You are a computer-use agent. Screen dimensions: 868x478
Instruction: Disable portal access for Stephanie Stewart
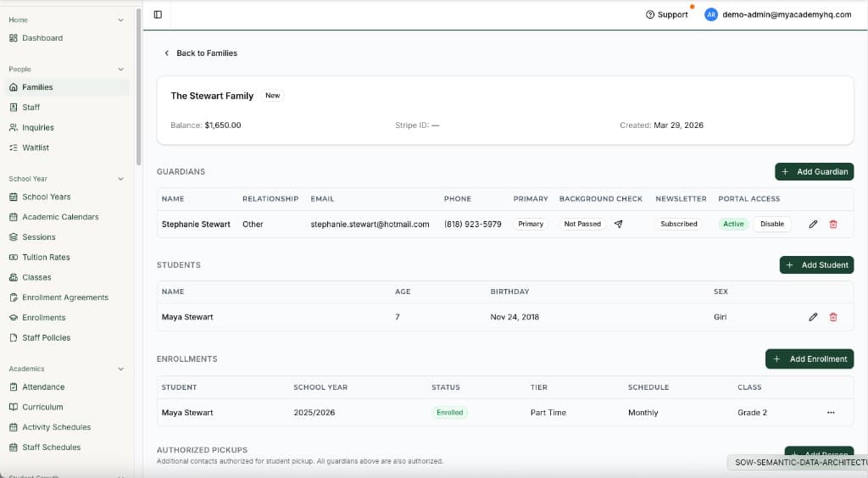(x=771, y=224)
